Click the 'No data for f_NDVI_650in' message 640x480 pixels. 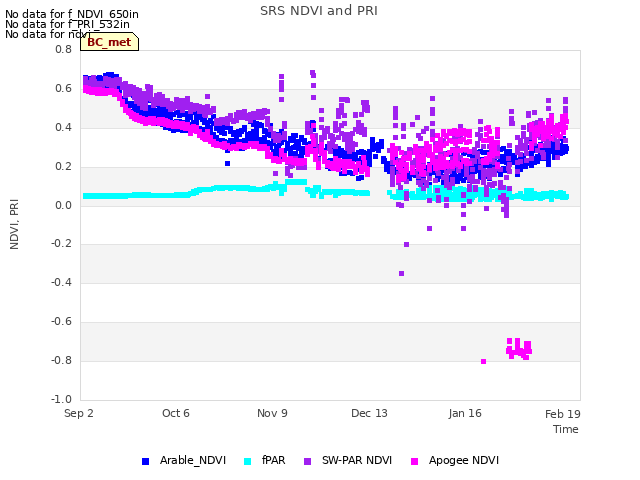click(72, 14)
